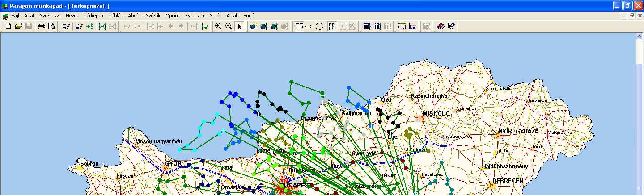
Task: Click the Eger label on map
Action: [394, 137]
